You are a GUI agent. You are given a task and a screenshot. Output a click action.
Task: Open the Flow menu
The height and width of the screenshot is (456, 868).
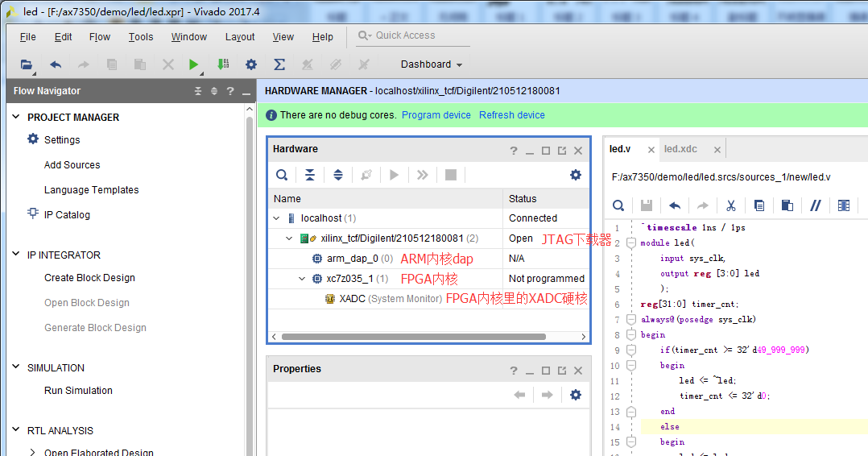point(100,37)
